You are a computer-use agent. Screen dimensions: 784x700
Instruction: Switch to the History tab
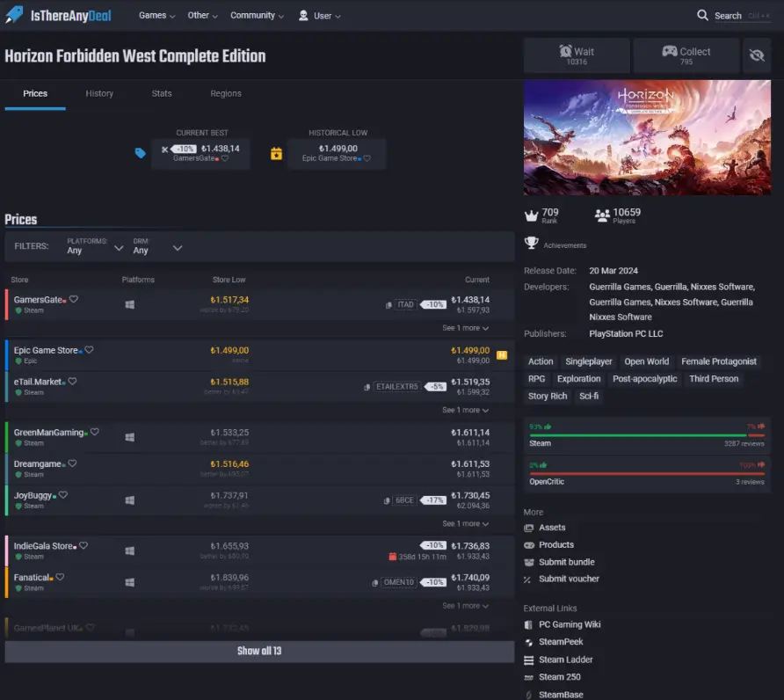99,93
